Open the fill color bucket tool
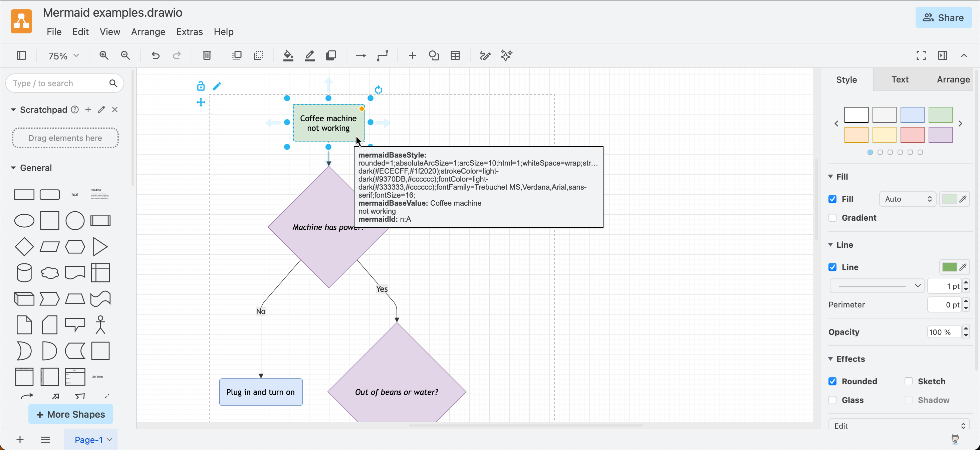This screenshot has width=980, height=450. pos(288,55)
